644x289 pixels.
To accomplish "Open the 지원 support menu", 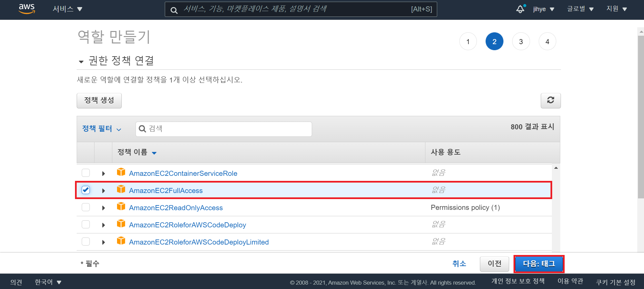I will (617, 9).
